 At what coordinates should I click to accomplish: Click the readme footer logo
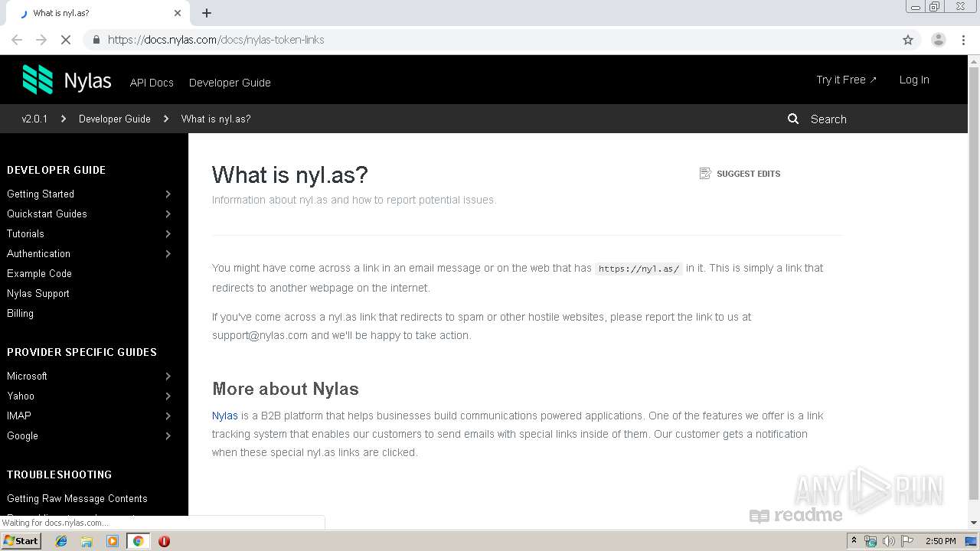click(796, 515)
